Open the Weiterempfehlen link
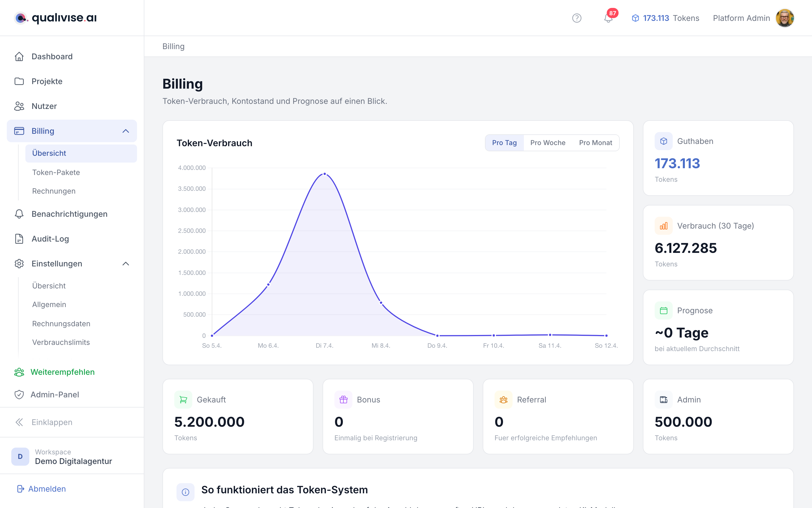 (62, 372)
